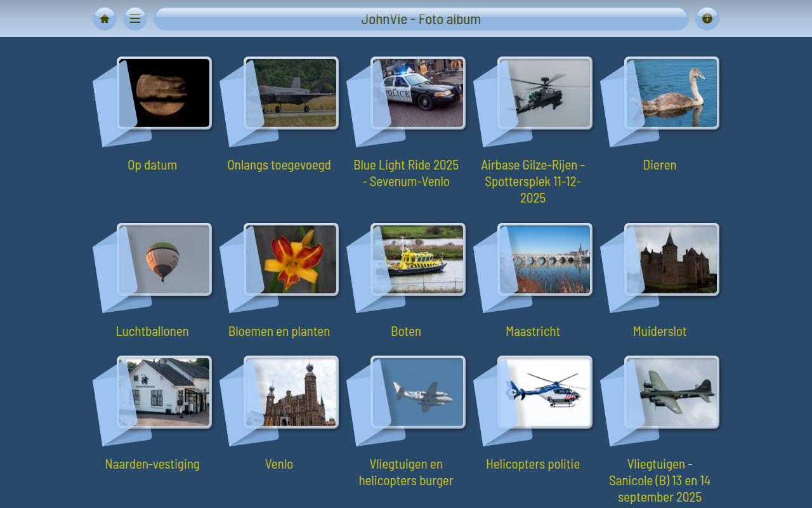Show the info icon panel

(x=707, y=19)
